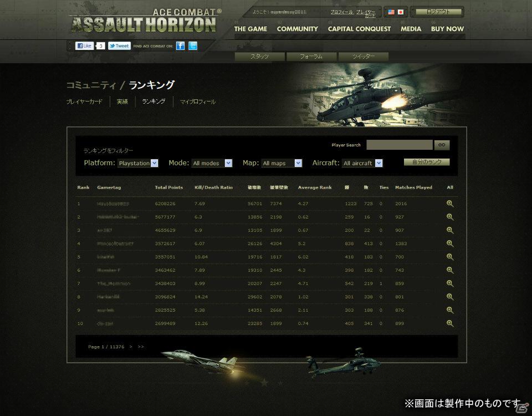Go to マイプロフィール section
Image resolution: width=532 pixels, height=416 pixels.
tap(197, 102)
